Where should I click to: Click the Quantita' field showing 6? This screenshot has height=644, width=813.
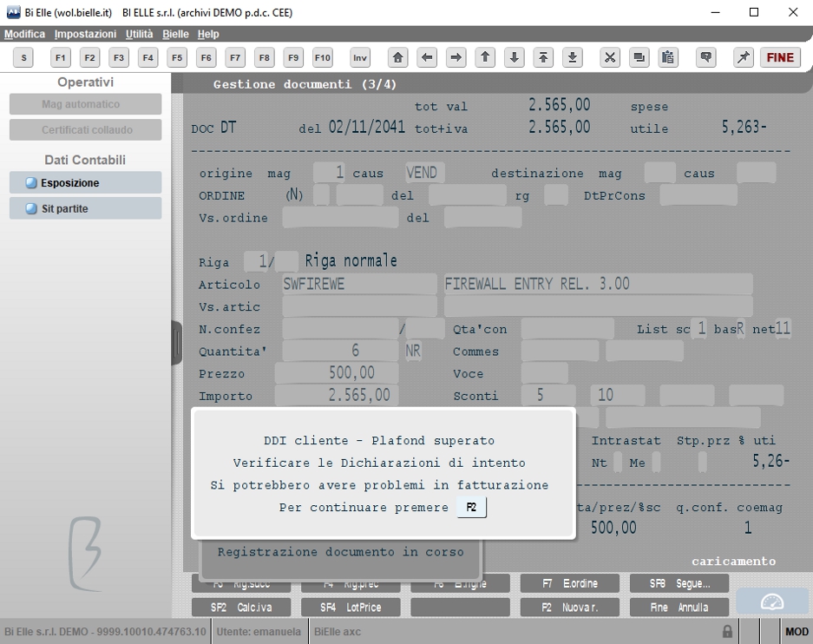(x=340, y=351)
